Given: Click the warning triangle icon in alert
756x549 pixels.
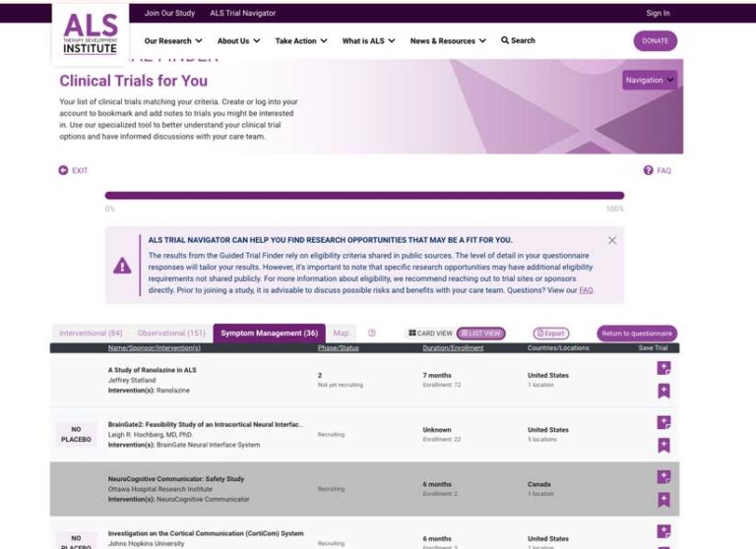Looking at the screenshot, I should click(x=122, y=265).
